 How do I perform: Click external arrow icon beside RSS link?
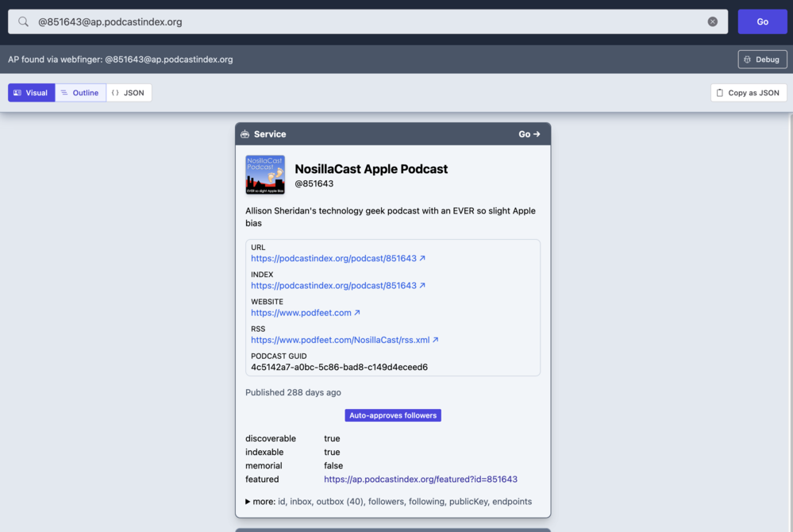pos(435,340)
